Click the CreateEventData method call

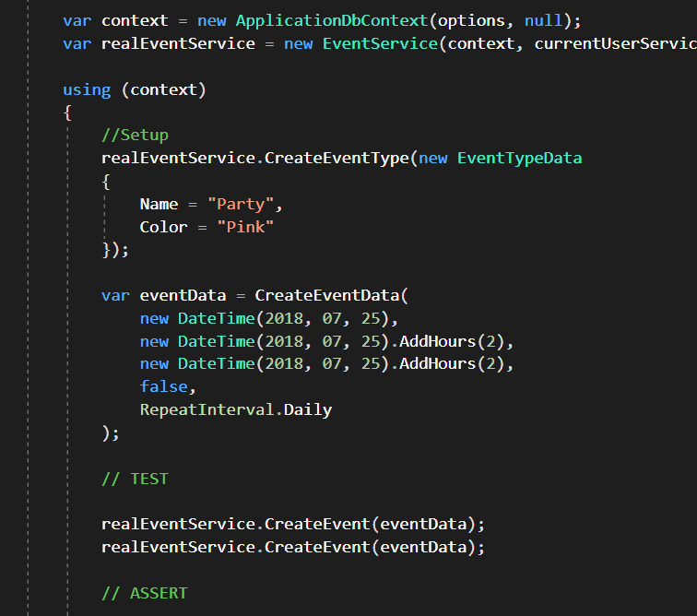(326, 295)
